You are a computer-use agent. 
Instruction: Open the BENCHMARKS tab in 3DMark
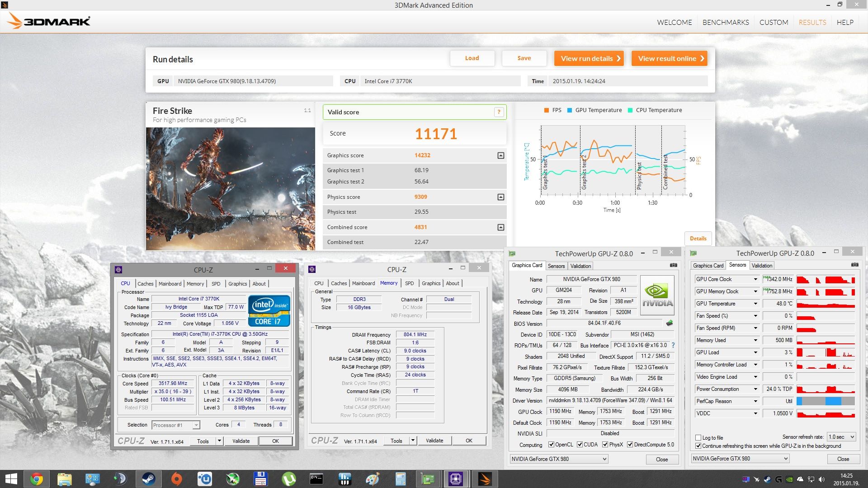pos(726,22)
